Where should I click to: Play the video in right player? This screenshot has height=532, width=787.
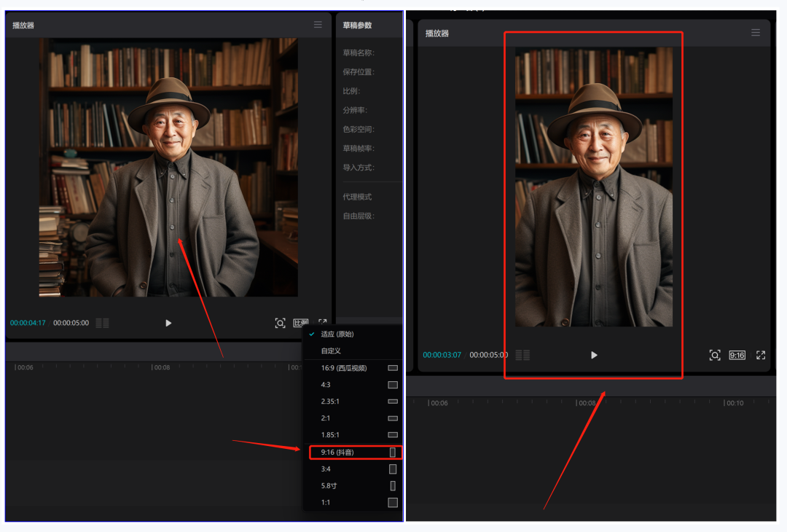595,356
